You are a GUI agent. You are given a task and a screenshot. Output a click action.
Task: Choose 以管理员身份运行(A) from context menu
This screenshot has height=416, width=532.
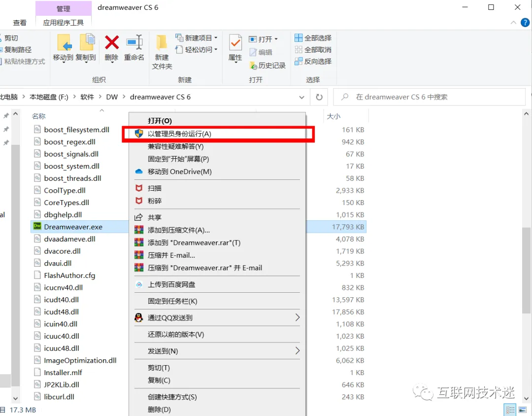click(217, 134)
